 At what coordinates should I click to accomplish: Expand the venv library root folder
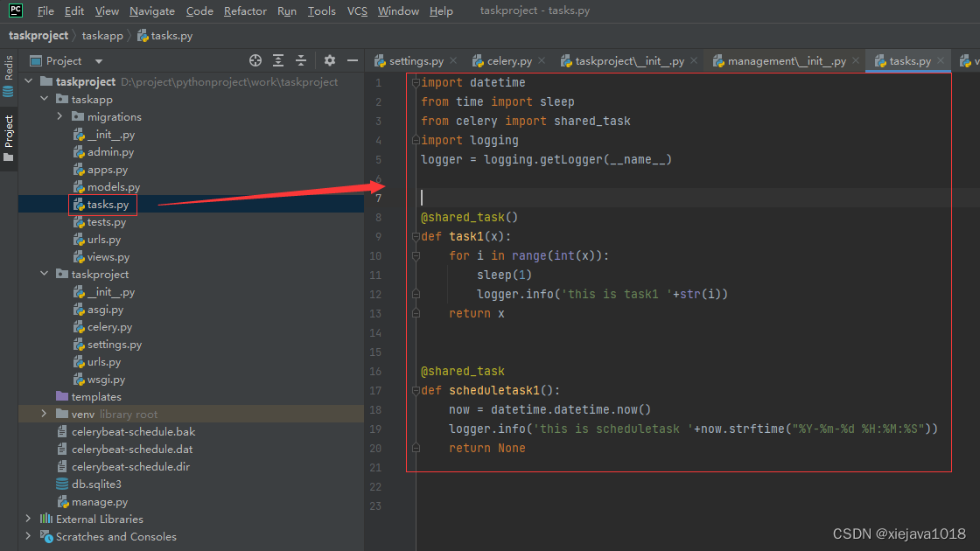[x=44, y=414]
